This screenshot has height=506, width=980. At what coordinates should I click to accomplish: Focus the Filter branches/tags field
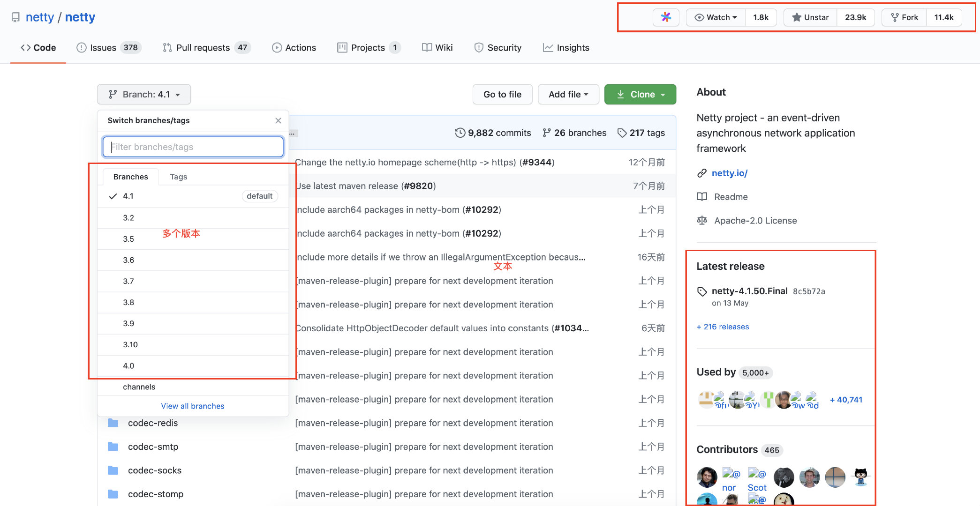click(x=193, y=147)
